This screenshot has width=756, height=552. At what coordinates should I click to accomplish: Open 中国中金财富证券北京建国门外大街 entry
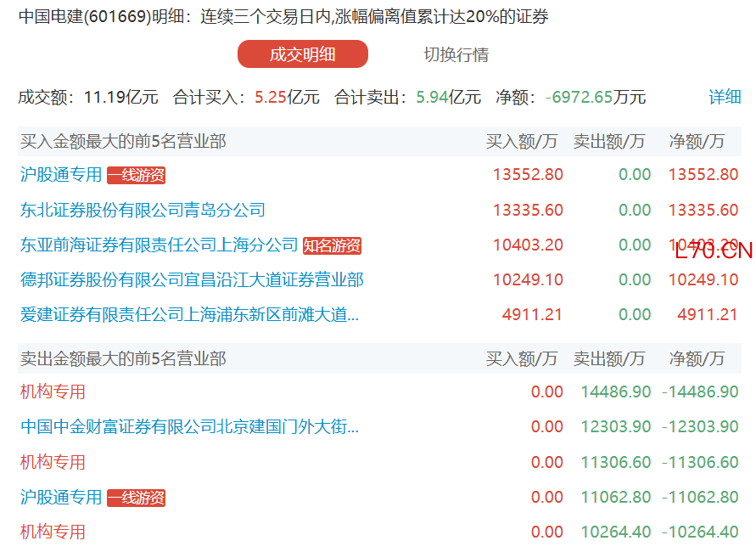(x=189, y=426)
